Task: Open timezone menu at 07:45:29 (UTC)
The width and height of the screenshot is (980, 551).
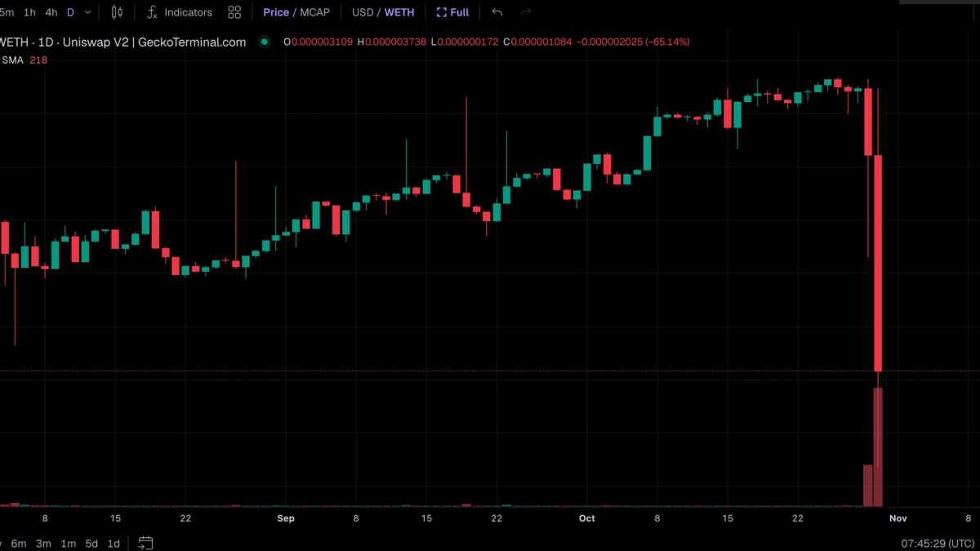Action: 937,544
